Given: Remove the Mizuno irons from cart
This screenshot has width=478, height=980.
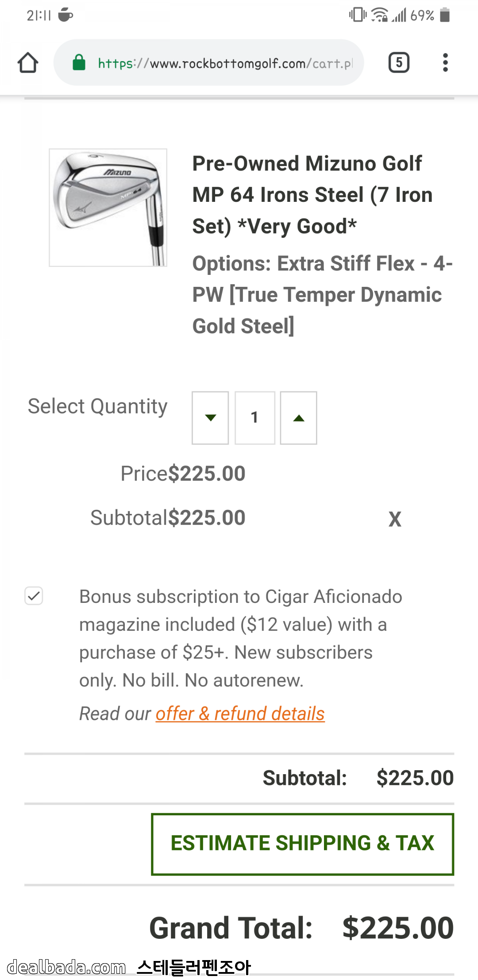Looking at the screenshot, I should click(395, 519).
